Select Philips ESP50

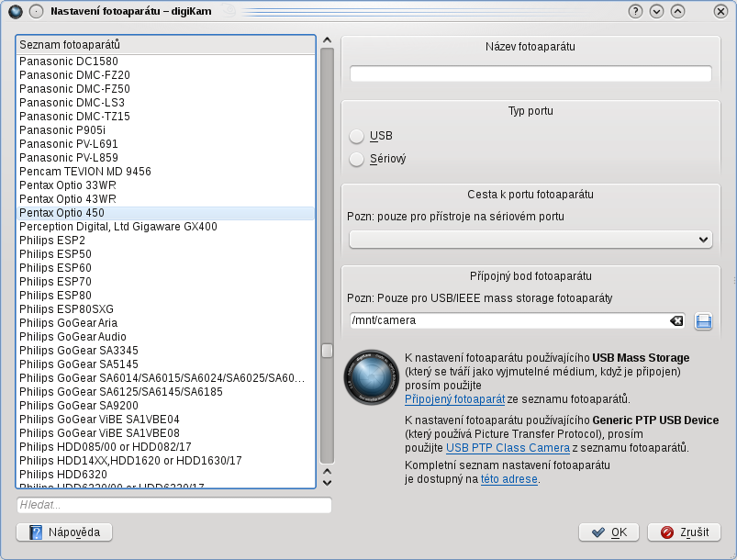point(165,254)
